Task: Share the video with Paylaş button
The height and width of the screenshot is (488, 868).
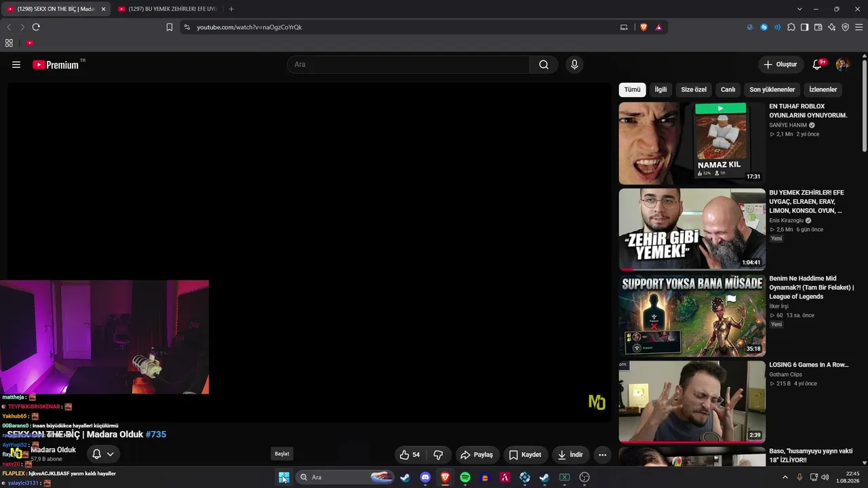Action: coord(477,455)
